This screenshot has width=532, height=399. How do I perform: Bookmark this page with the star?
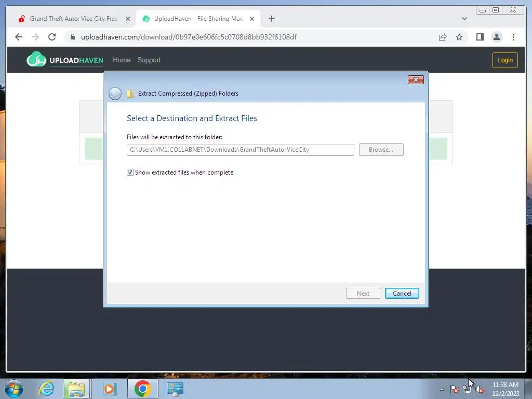pos(459,37)
